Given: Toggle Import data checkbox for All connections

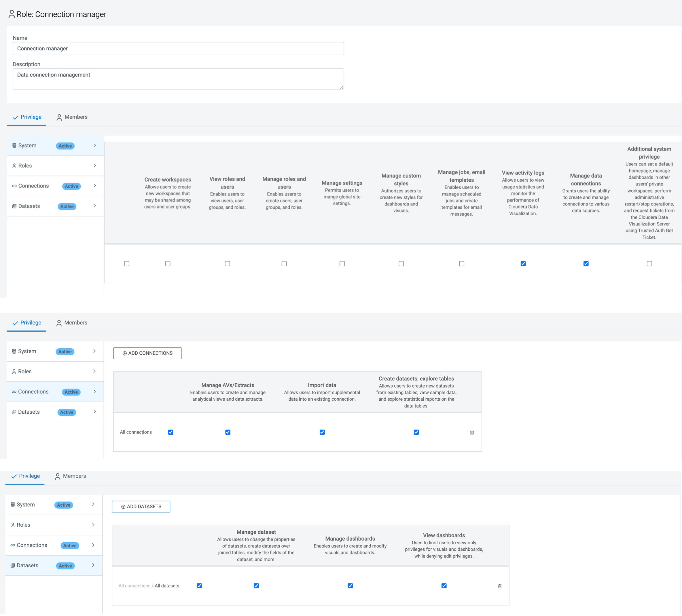Looking at the screenshot, I should click(x=322, y=432).
